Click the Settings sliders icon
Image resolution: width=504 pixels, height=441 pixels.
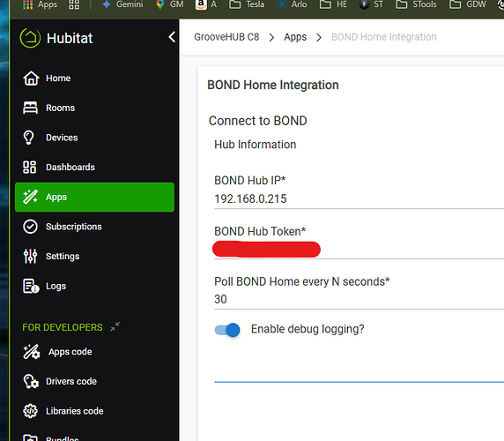click(x=30, y=257)
